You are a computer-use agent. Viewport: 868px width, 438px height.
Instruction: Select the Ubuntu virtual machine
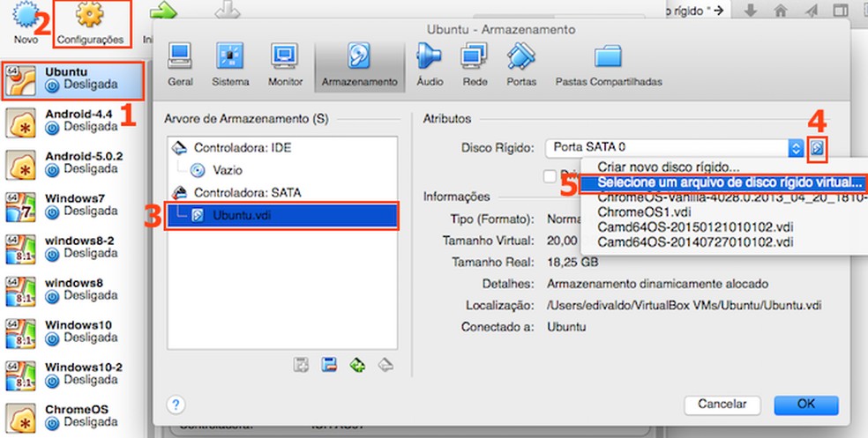[x=73, y=81]
